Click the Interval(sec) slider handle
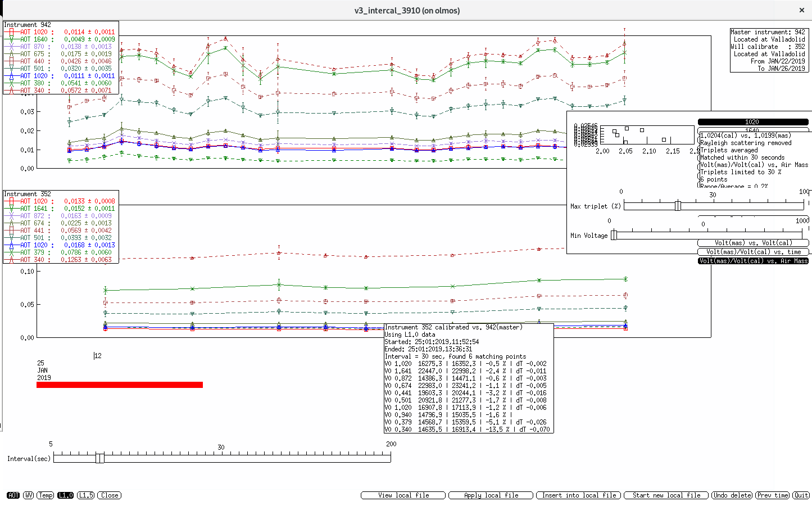This screenshot has height=506, width=812. point(99,458)
